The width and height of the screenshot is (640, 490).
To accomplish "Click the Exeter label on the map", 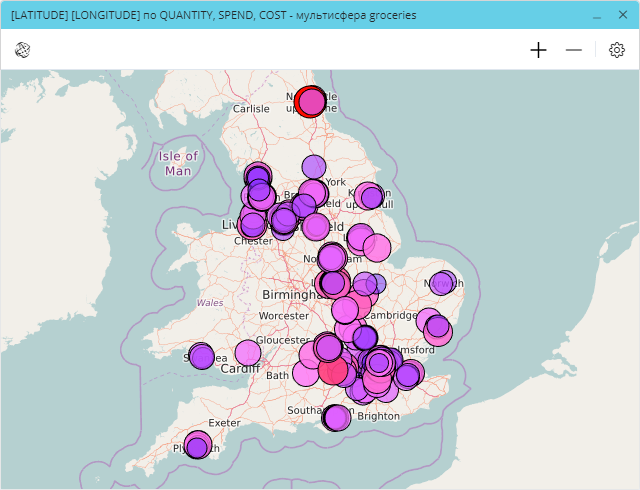I will coord(224,423).
